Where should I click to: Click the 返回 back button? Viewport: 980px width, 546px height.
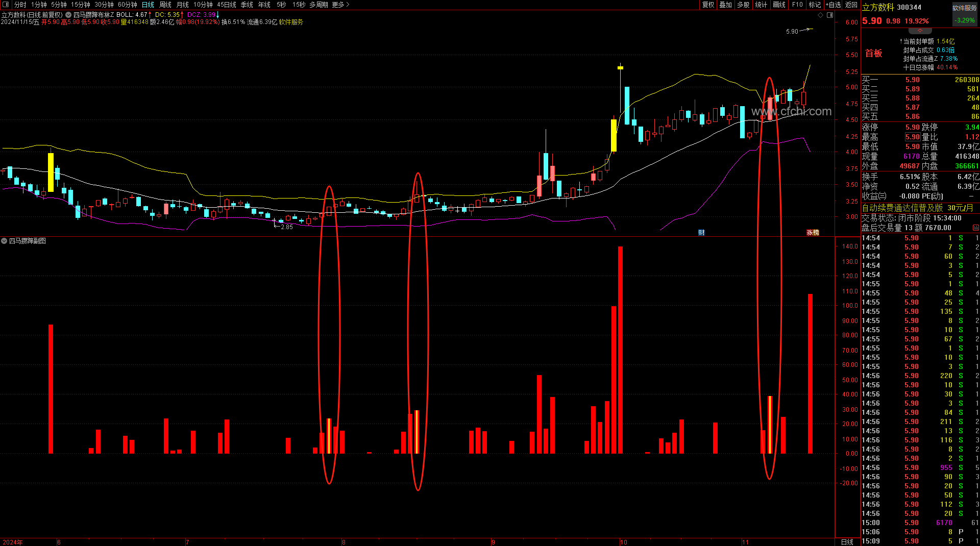click(851, 5)
